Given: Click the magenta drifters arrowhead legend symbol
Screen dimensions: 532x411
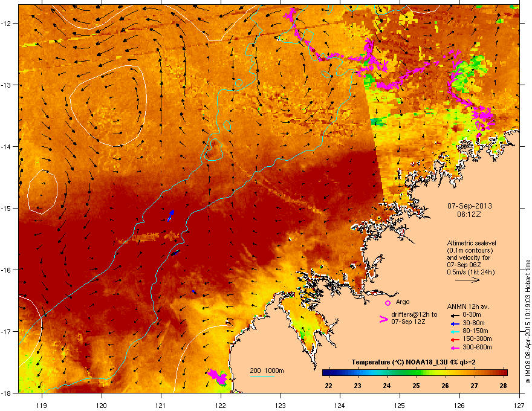Looking at the screenshot, I should (x=383, y=319).
